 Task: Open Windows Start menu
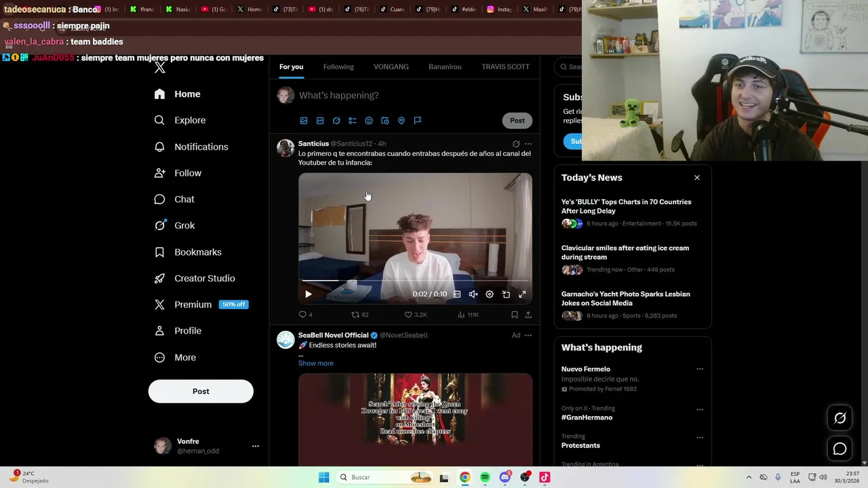pyautogui.click(x=324, y=477)
